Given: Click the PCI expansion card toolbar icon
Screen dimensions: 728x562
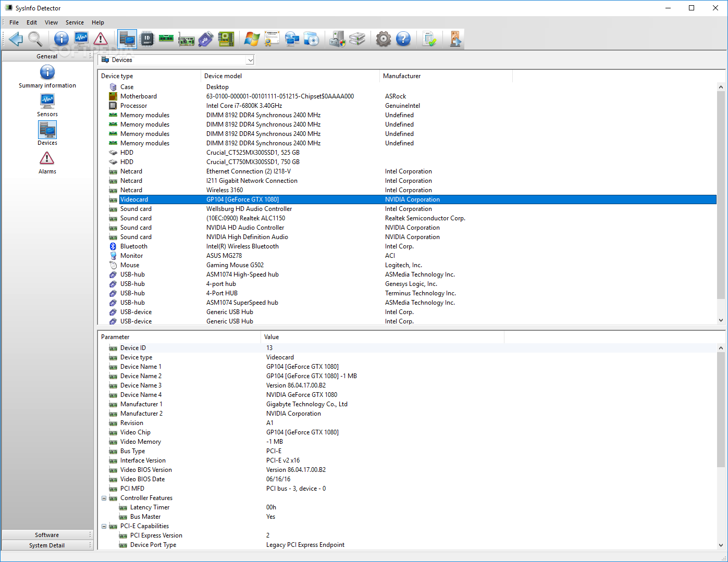Looking at the screenshot, I should pyautogui.click(x=186, y=39).
